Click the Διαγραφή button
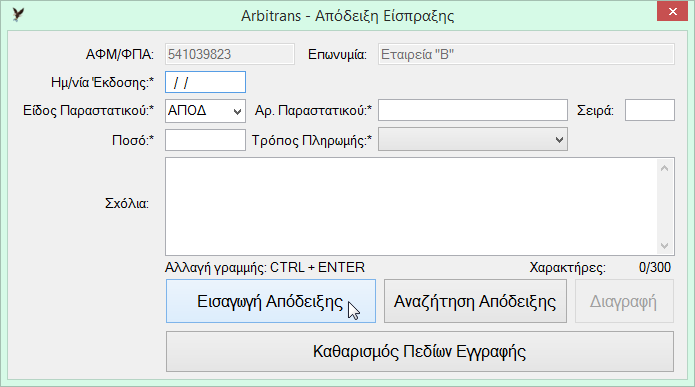Screen dimensions: 695x387 tap(624, 301)
